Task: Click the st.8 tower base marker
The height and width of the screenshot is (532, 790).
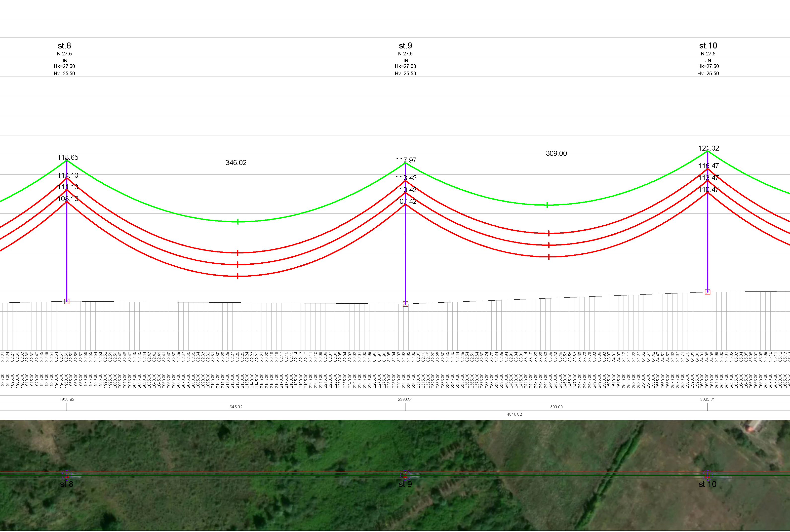Action: (67, 301)
